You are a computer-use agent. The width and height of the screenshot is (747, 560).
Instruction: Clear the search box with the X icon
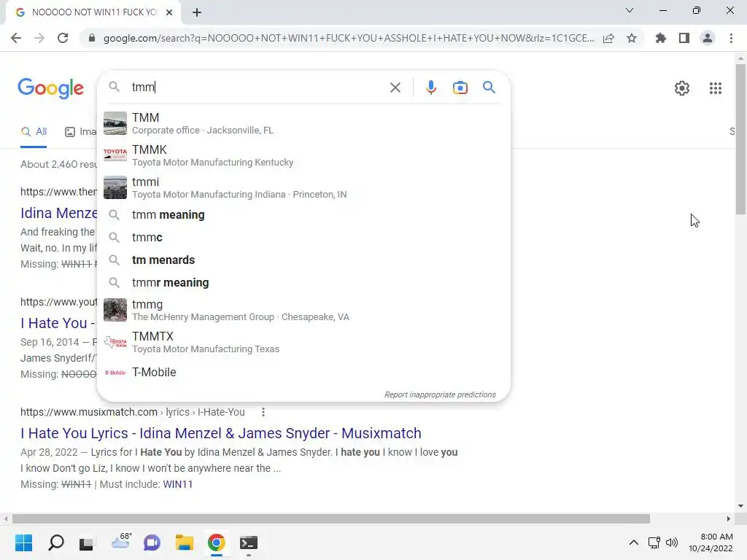[x=395, y=87]
